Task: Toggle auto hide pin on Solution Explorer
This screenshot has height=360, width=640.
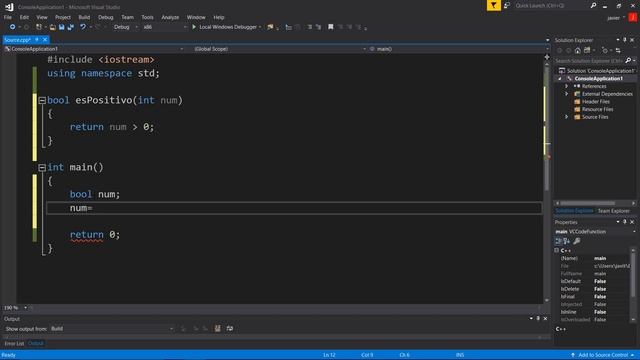Action: (x=624, y=40)
